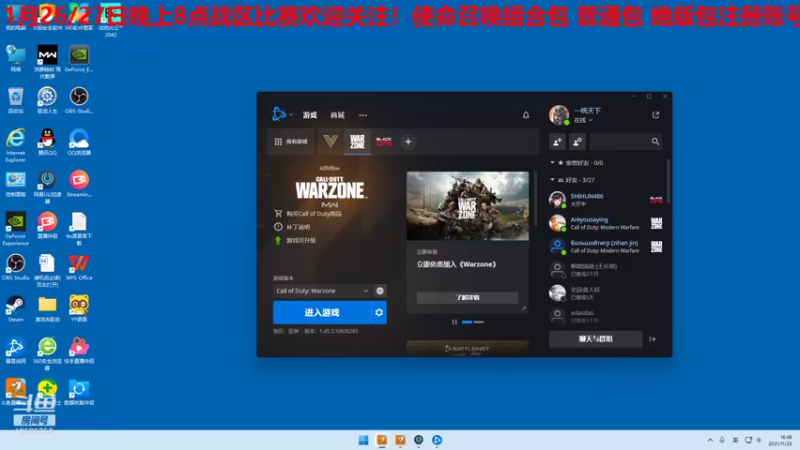
Task: Click the friend search magnifier icon
Action: (x=655, y=142)
